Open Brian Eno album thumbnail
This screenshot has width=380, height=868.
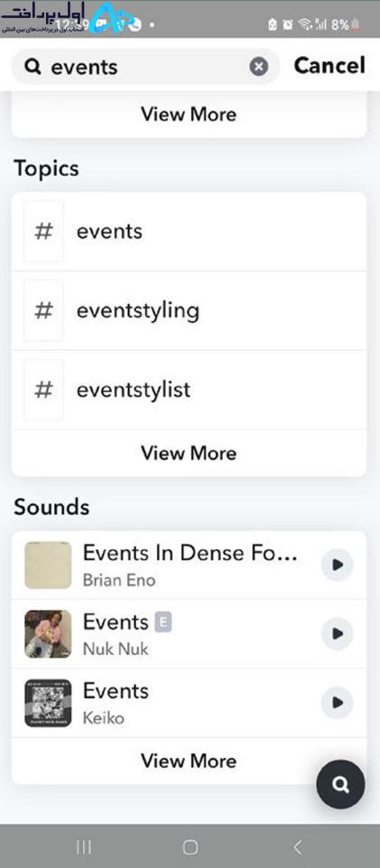(48, 565)
